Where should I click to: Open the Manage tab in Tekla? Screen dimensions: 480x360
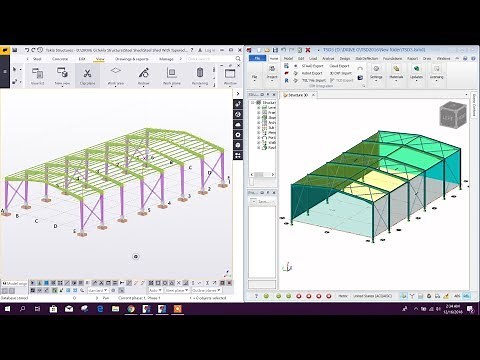point(166,59)
